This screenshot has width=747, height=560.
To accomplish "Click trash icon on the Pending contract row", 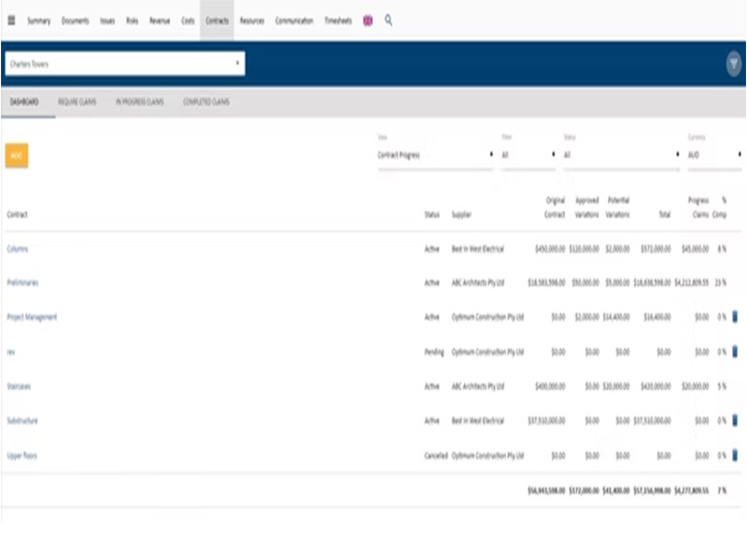I will 735,352.
